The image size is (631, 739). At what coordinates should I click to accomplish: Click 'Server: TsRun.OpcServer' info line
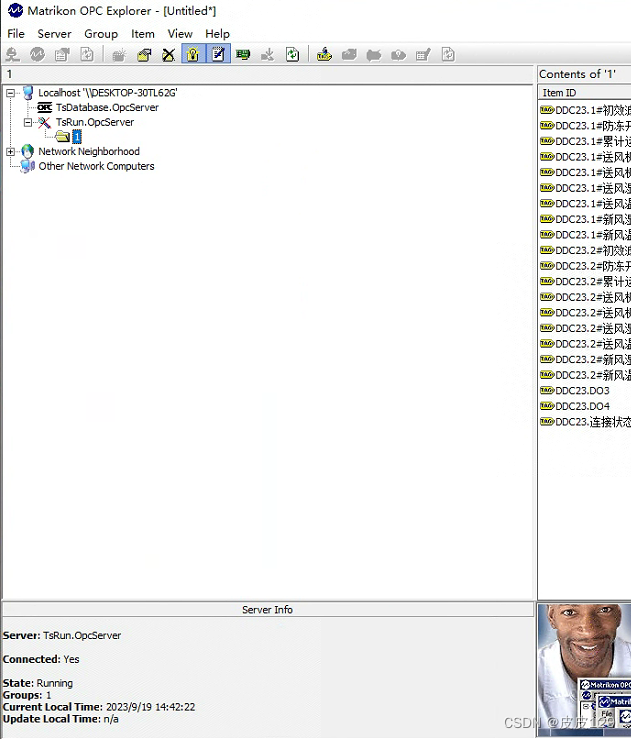(x=62, y=635)
